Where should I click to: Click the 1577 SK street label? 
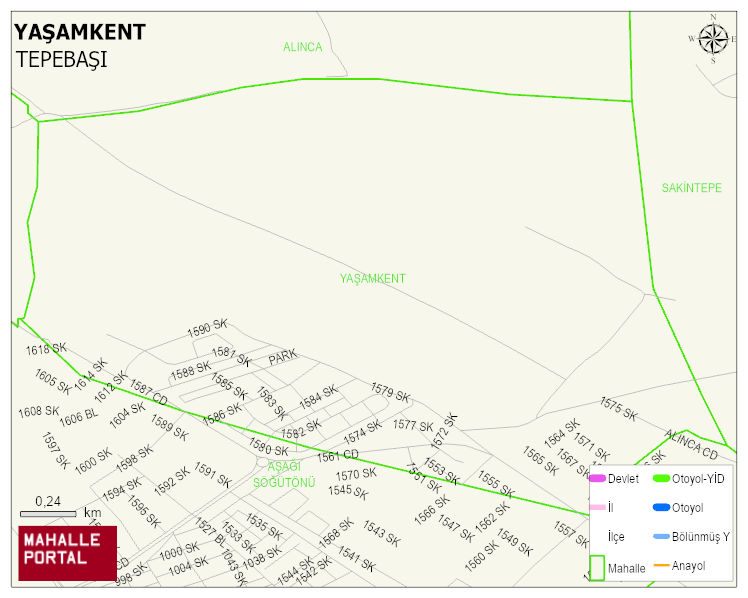point(413,425)
